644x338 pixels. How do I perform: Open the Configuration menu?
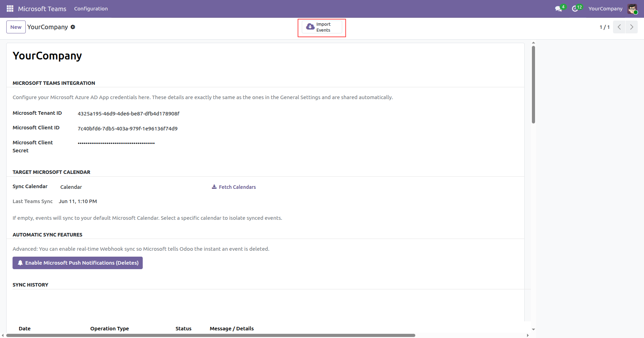[91, 9]
